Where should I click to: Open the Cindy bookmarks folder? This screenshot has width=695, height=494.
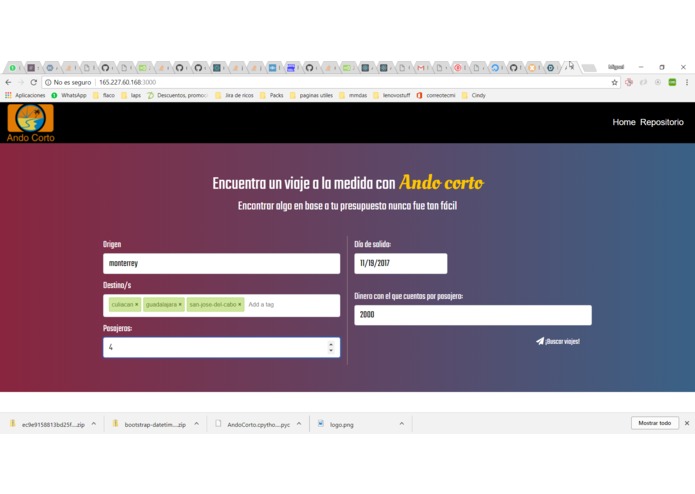[x=473, y=95]
